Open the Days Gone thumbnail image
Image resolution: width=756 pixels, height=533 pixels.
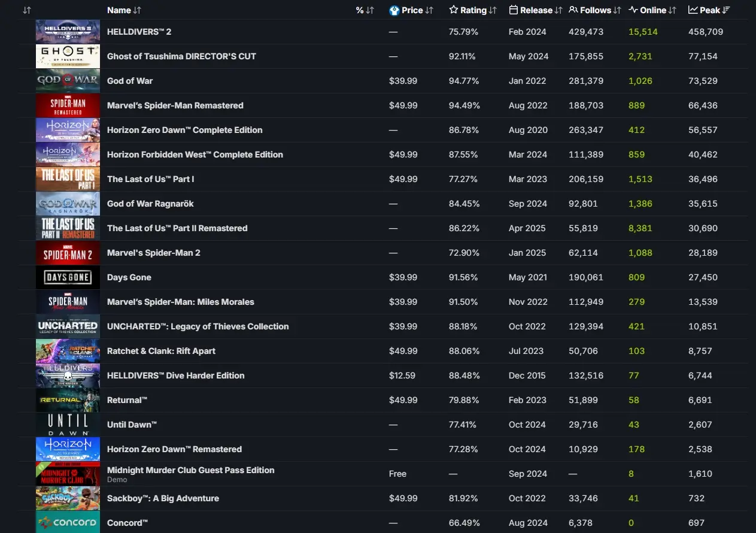(x=68, y=277)
